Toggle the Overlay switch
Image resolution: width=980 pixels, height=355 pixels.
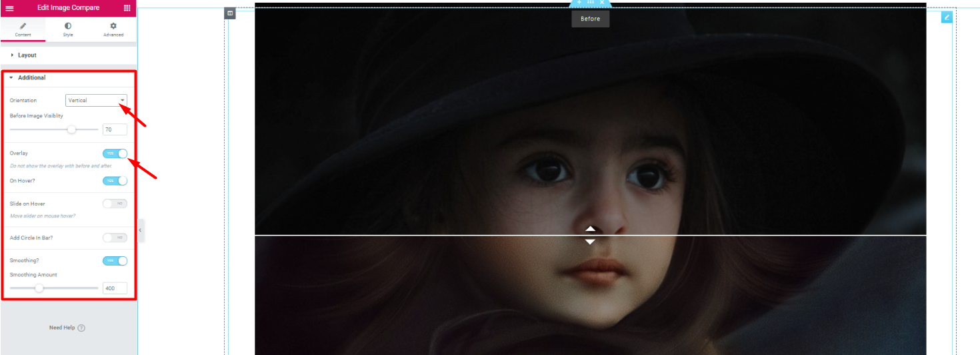pos(115,153)
